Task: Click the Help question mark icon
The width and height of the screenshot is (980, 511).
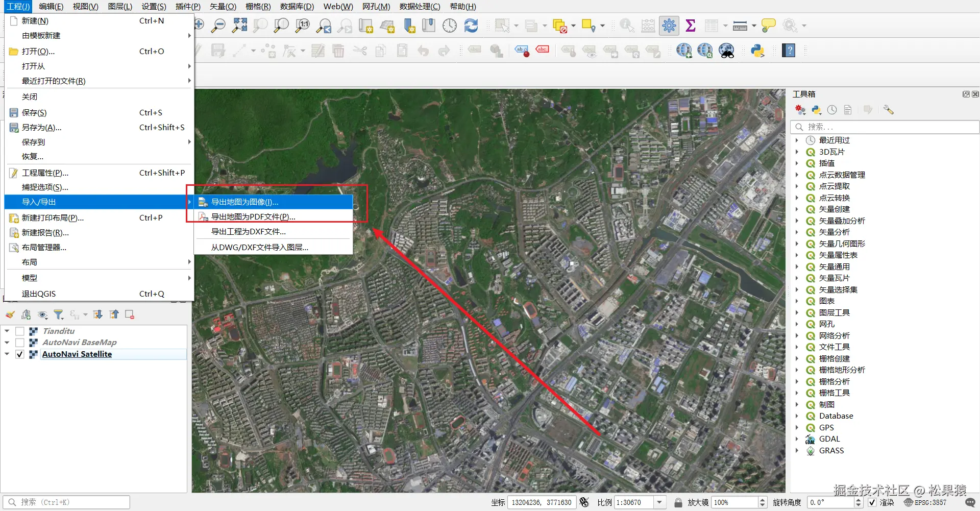Action: click(x=789, y=51)
